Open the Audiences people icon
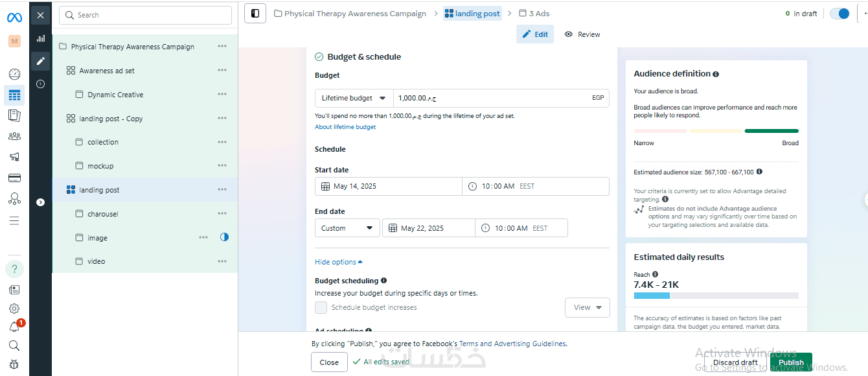This screenshot has height=376, width=868. point(14,136)
